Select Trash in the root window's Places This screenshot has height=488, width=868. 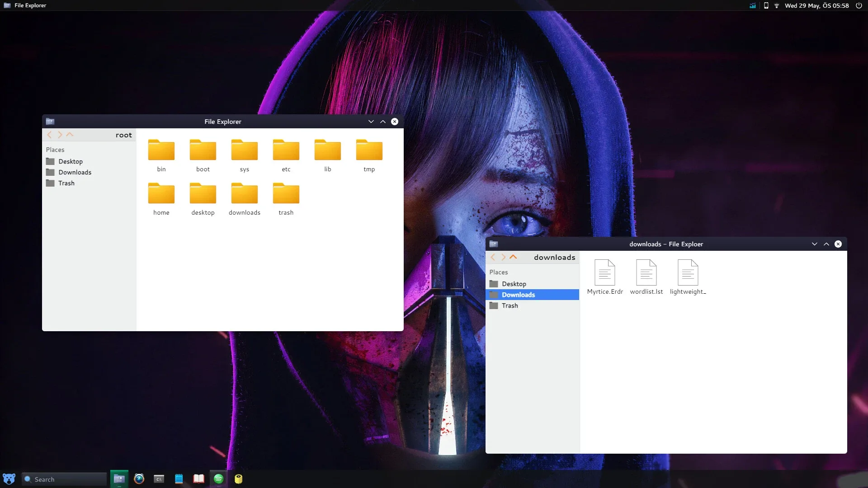(x=66, y=183)
